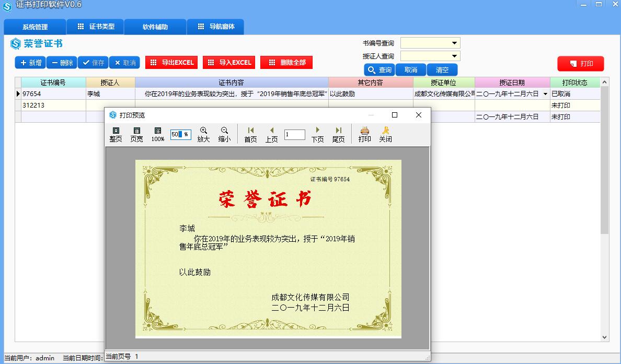The height and width of the screenshot is (364, 621).
Task: Click the 授证日期 column header
Action: click(x=512, y=83)
